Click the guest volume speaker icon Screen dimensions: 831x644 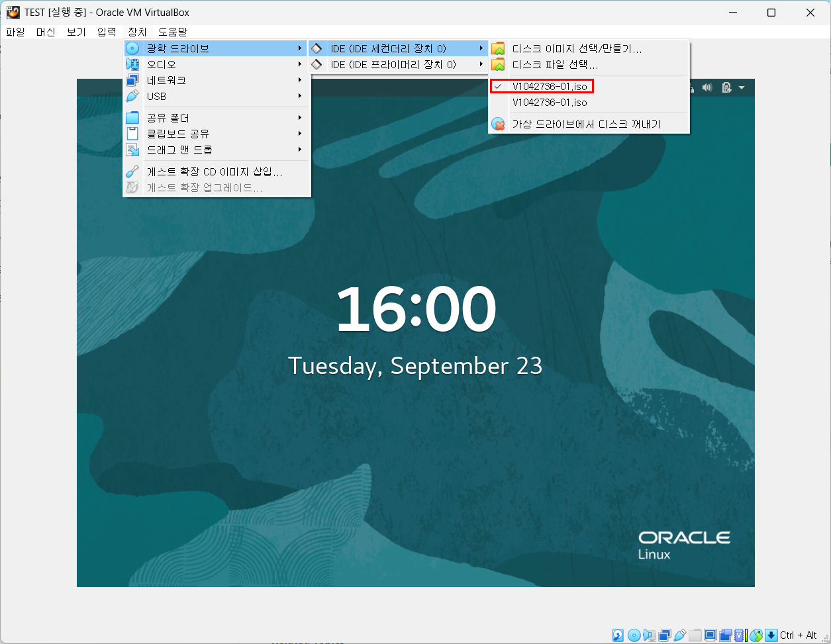708,87
